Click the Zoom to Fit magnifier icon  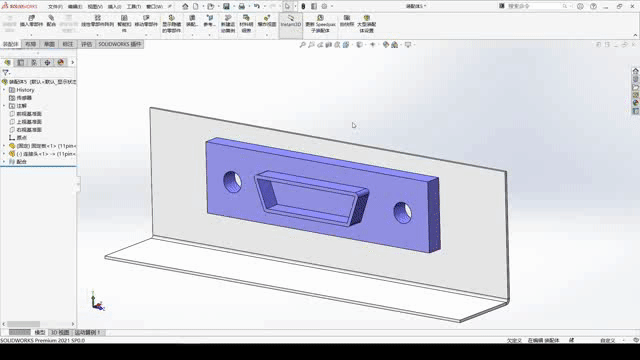pyautogui.click(x=302, y=44)
